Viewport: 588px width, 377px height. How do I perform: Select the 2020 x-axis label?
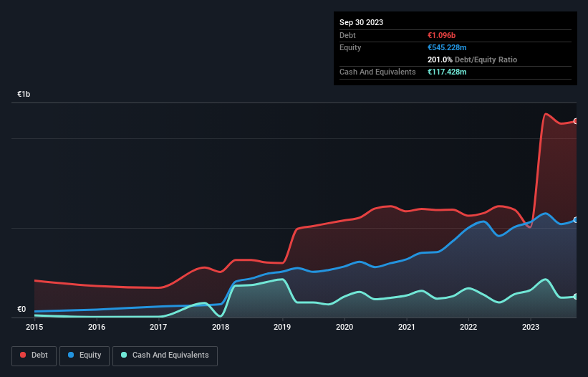[344, 327]
